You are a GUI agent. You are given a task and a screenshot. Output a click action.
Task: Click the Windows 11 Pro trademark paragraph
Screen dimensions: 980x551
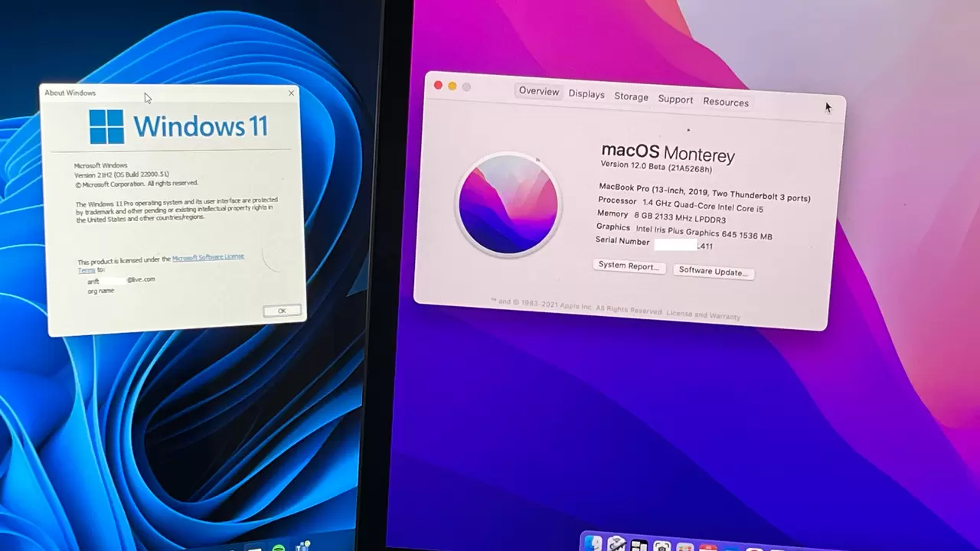(x=177, y=210)
